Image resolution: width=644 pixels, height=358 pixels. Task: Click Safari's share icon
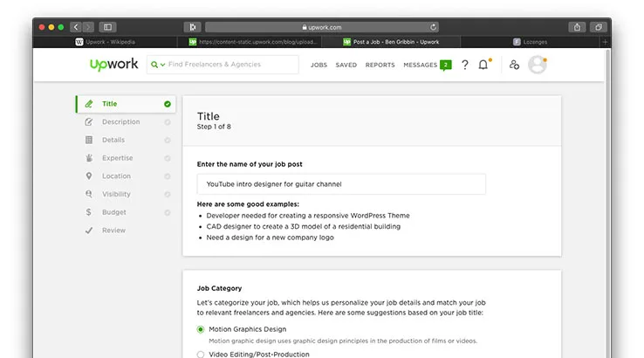(577, 27)
